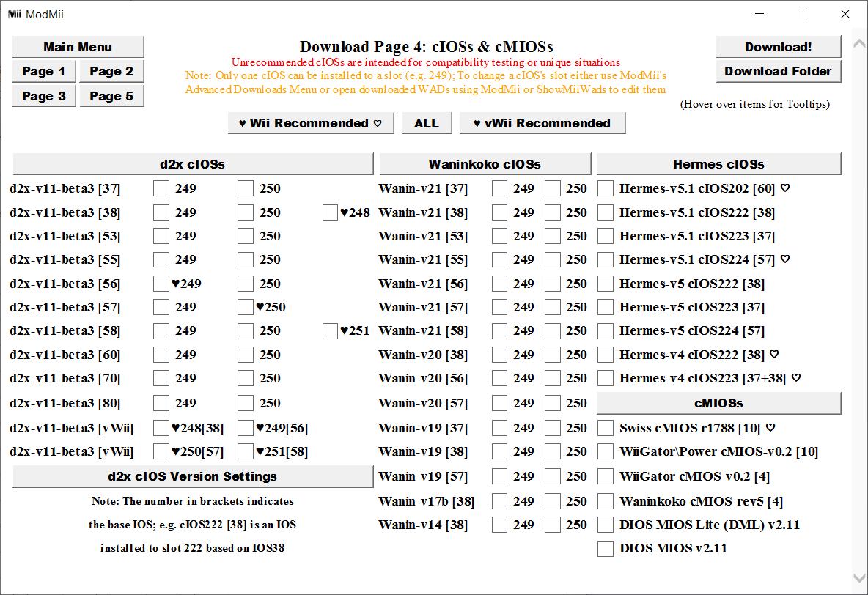The width and height of the screenshot is (868, 595).
Task: Check Wanin-v20 [56] slot 250
Action: tap(553, 378)
